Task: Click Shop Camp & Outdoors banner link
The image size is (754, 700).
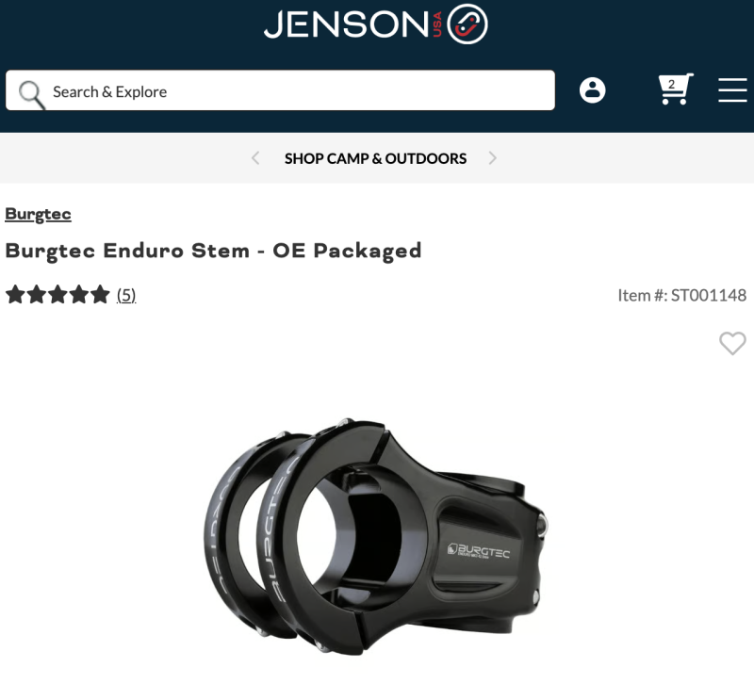Action: [x=375, y=158]
